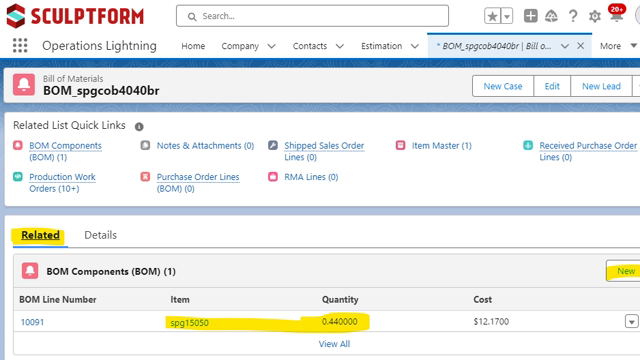Click the New Case button
The width and height of the screenshot is (640, 360).
pyautogui.click(x=503, y=86)
